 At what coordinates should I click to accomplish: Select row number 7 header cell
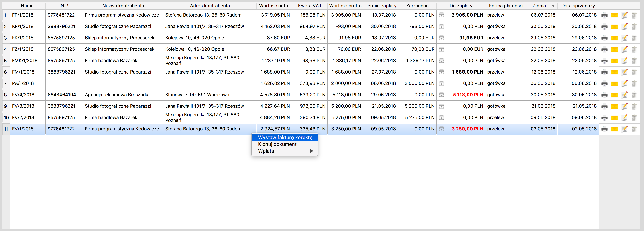[6, 83]
